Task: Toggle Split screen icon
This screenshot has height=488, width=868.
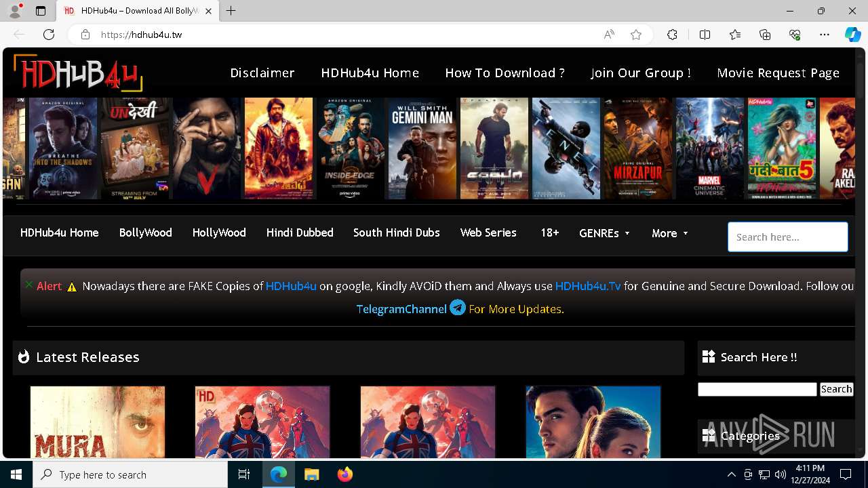Action: coord(705,35)
